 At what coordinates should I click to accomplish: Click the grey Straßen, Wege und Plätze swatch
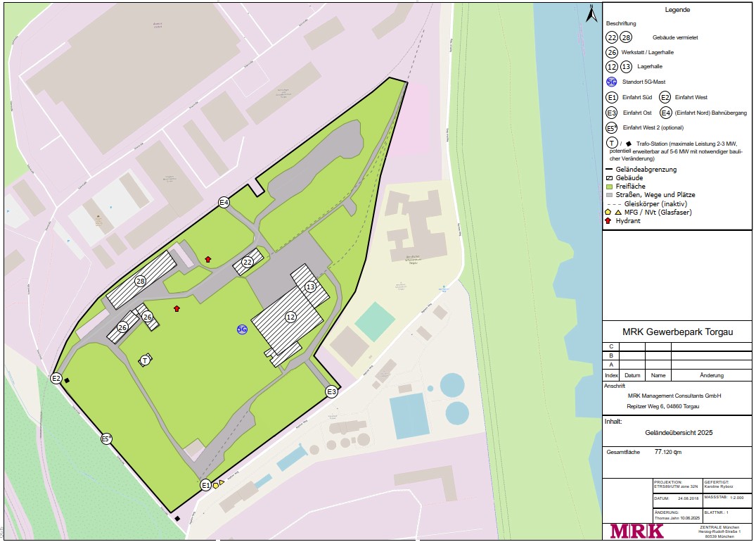point(609,195)
